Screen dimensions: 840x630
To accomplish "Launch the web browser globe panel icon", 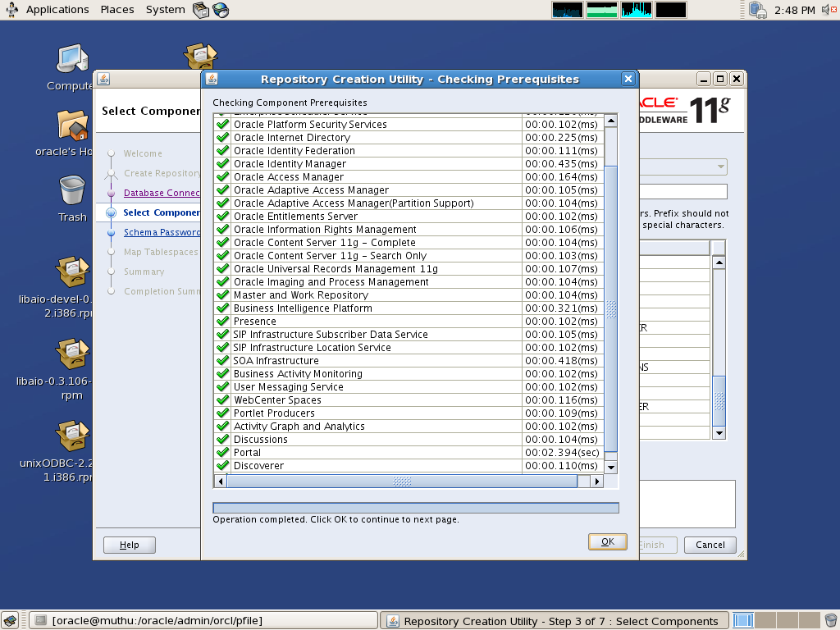I will (221, 10).
